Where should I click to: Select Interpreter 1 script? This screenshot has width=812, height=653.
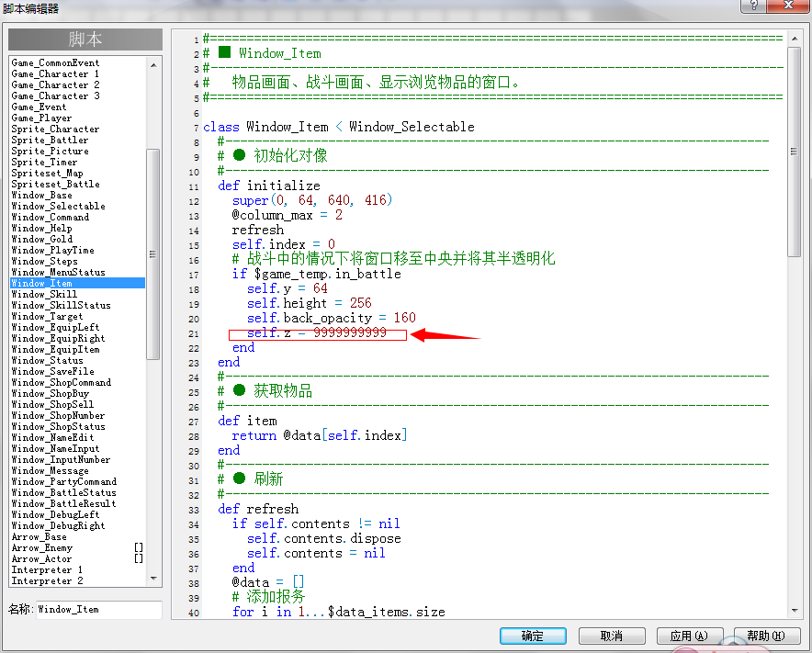[47, 570]
